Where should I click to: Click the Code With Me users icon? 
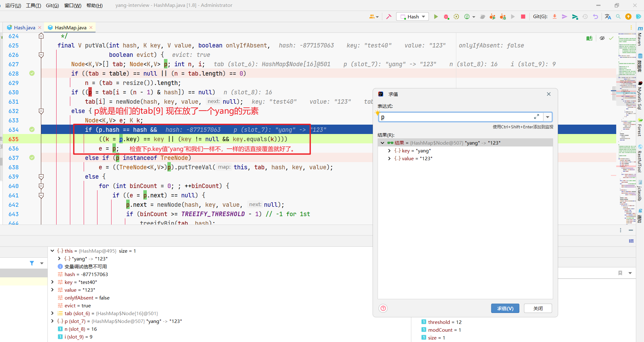pyautogui.click(x=374, y=17)
